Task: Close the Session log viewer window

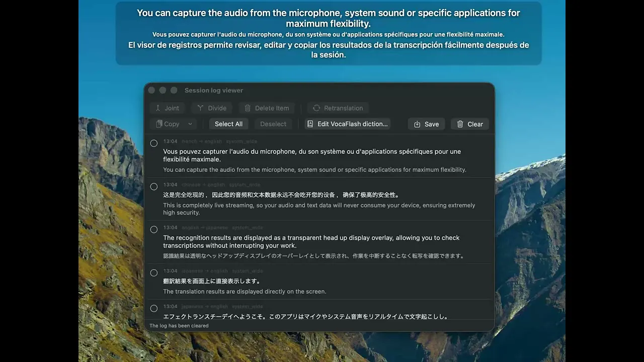Action: click(151, 90)
